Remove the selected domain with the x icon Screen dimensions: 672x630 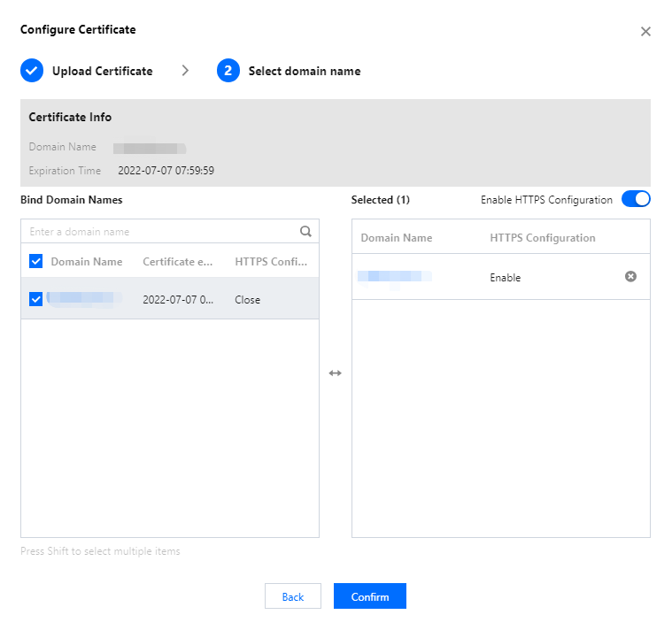[x=630, y=277]
